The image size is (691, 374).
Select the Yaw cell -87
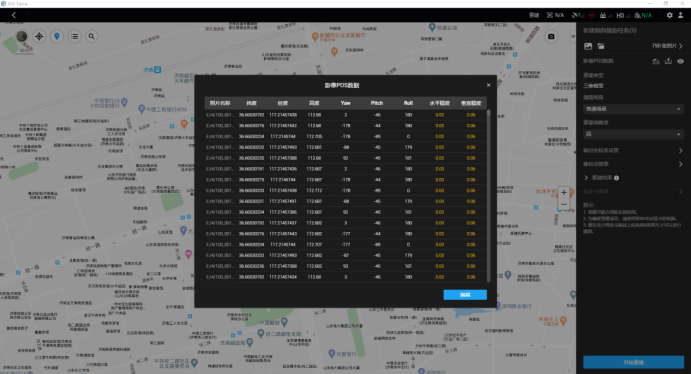point(346,256)
